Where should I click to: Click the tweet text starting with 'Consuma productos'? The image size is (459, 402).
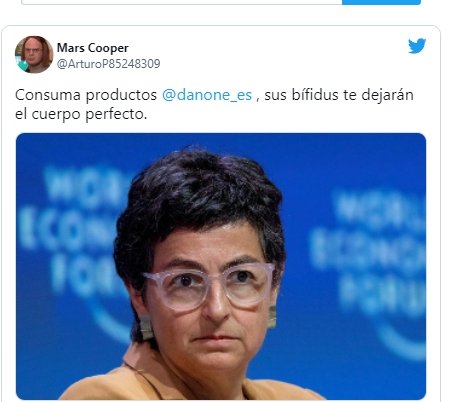214,104
